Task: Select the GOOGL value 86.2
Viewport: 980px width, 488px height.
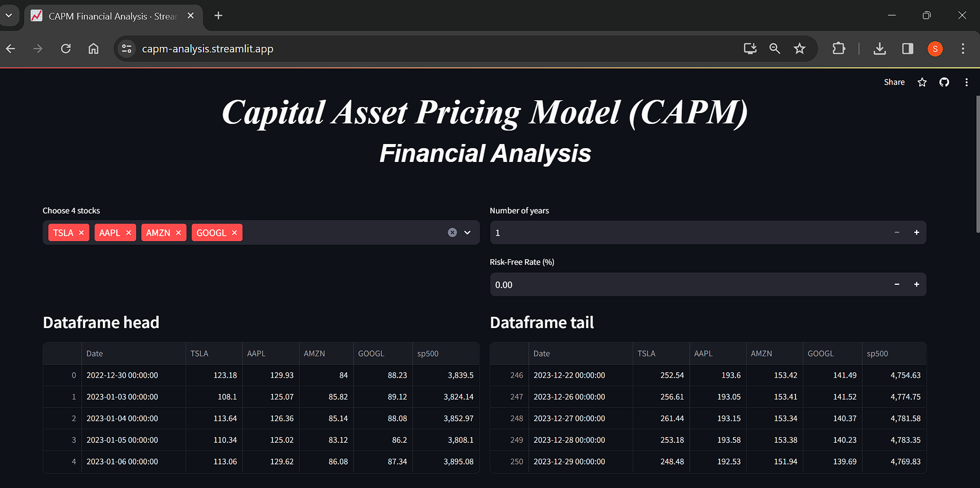Action: click(x=383, y=440)
